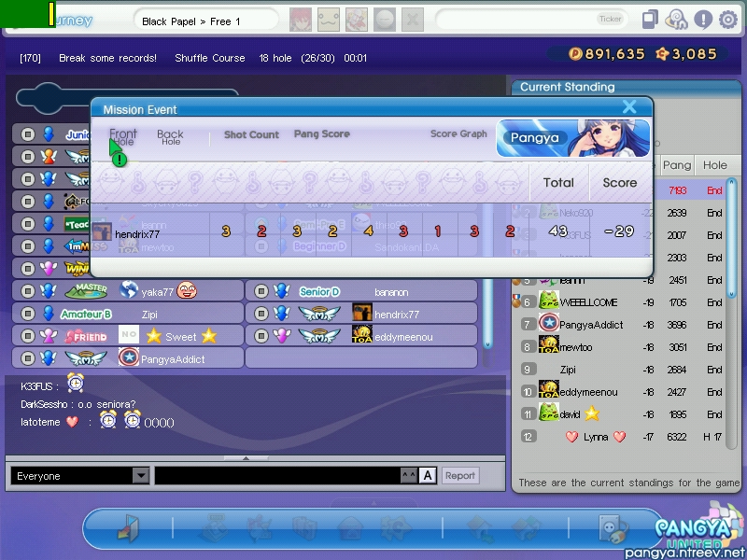Expand the chat panel with the up arrow

[x=246, y=458]
